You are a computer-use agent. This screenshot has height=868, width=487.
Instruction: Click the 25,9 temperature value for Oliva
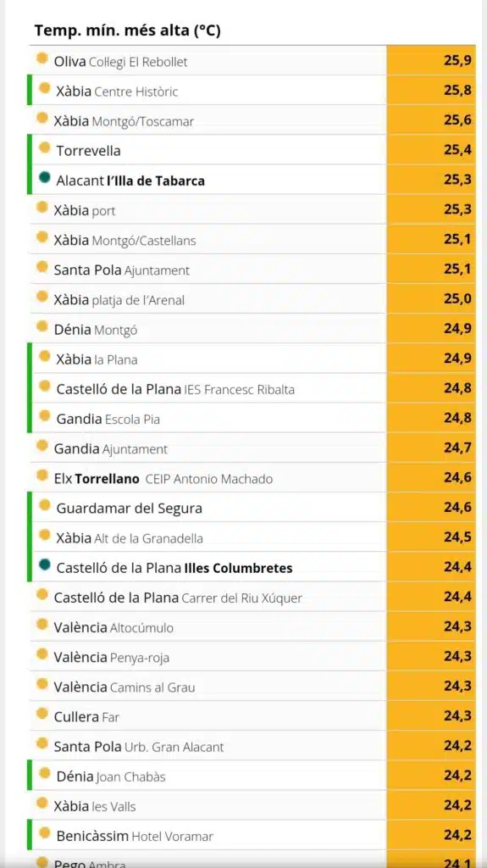pos(457,60)
